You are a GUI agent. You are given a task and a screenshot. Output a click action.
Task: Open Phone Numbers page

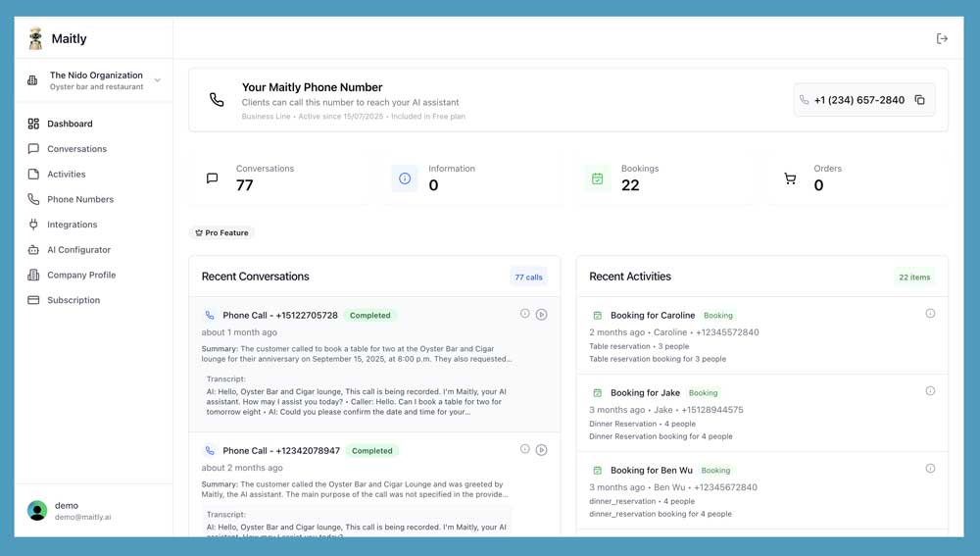tap(80, 199)
